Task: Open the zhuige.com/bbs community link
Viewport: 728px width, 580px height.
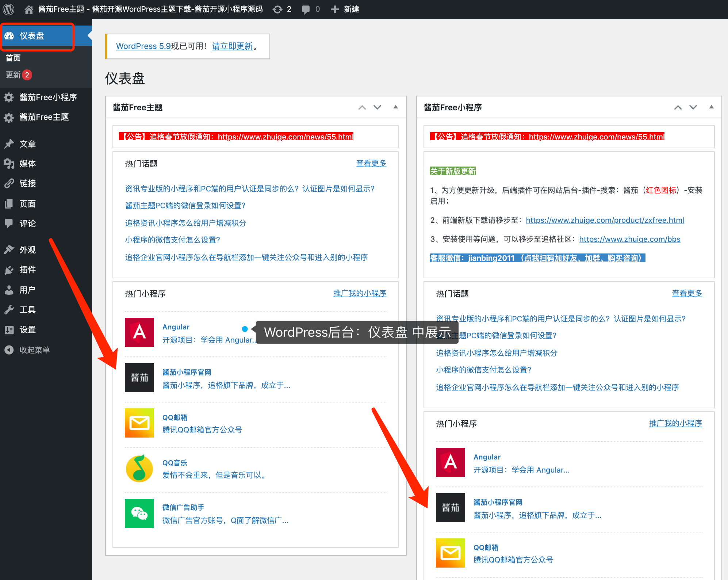Action: click(630, 239)
